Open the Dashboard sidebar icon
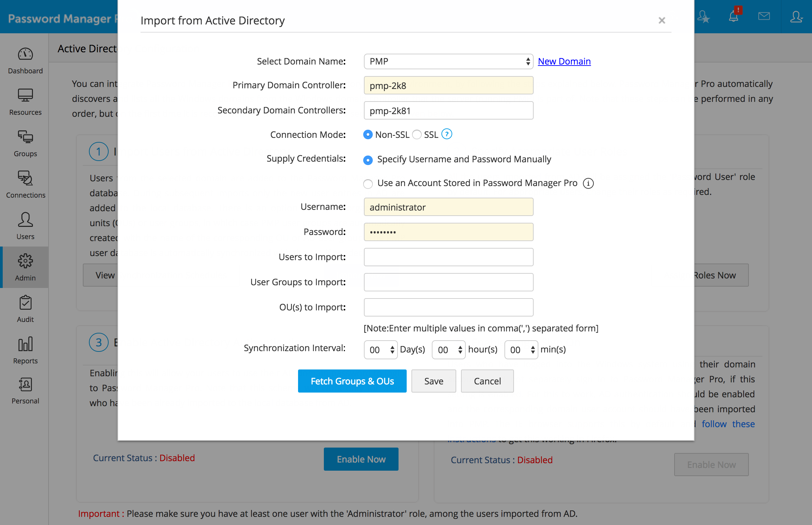 [x=25, y=60]
